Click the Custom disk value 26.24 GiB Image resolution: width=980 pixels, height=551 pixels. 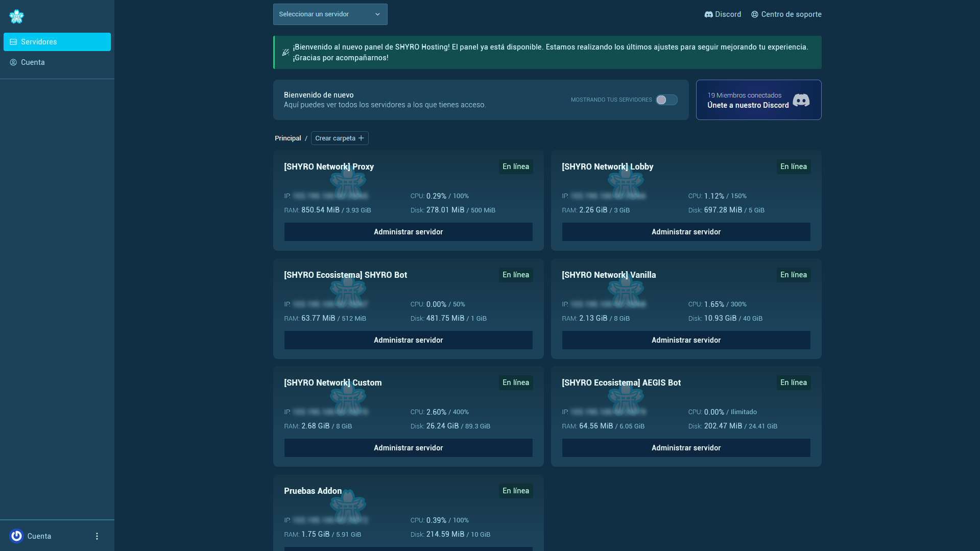[442, 426]
